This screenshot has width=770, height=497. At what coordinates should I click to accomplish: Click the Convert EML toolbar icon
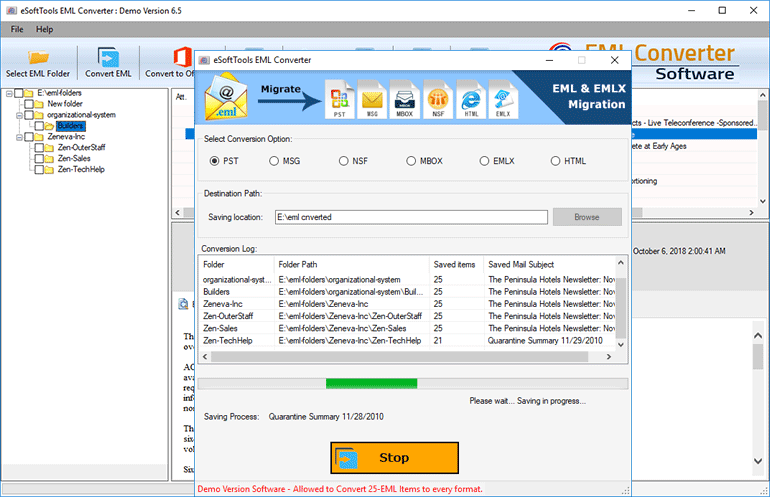[108, 57]
